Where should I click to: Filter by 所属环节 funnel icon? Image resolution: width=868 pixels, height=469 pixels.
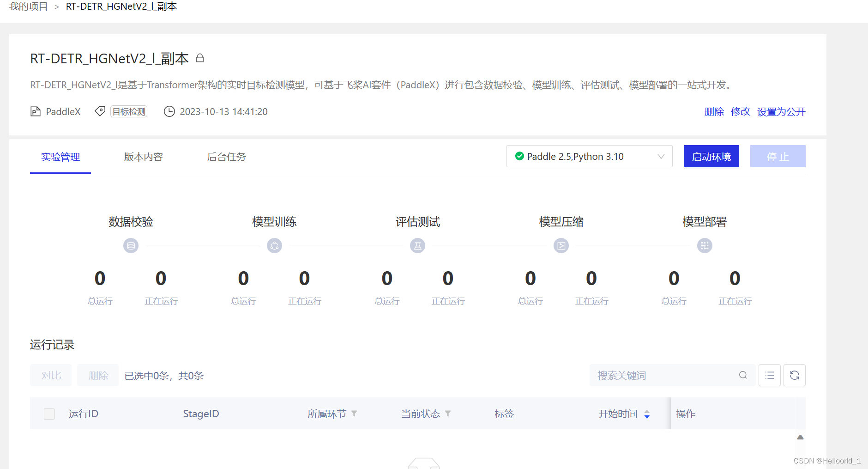click(x=354, y=414)
